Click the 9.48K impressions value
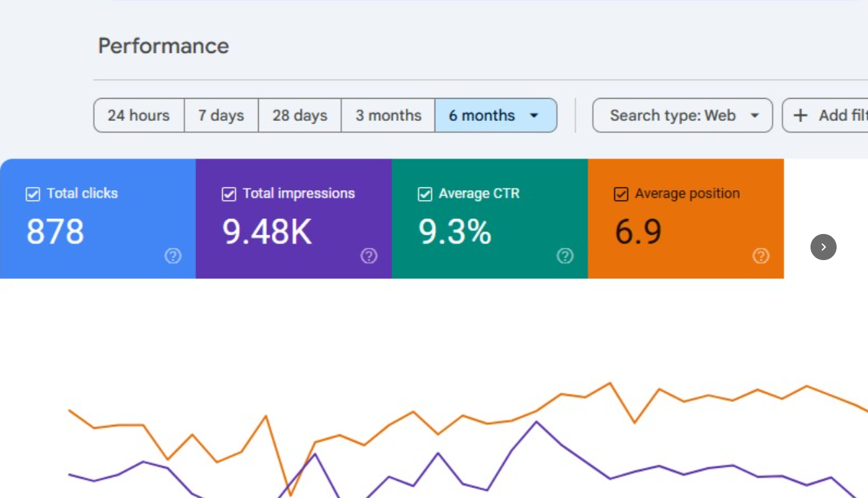The image size is (868, 498). [x=267, y=232]
